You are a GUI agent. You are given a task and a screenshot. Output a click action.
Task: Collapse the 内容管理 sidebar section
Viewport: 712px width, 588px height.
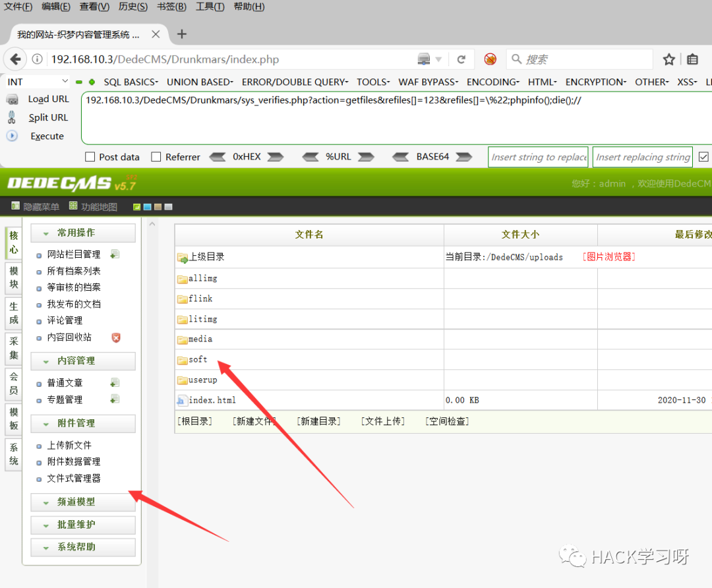[x=83, y=361]
